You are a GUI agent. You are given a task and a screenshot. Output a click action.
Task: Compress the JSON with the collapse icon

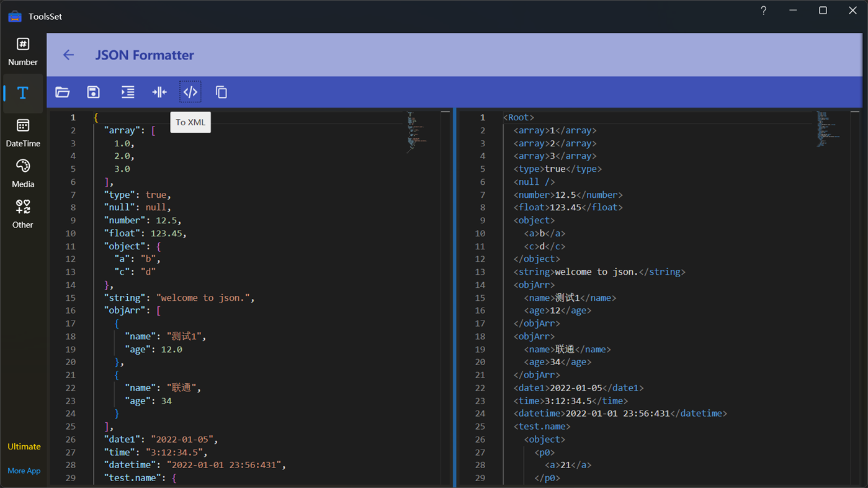pyautogui.click(x=159, y=92)
